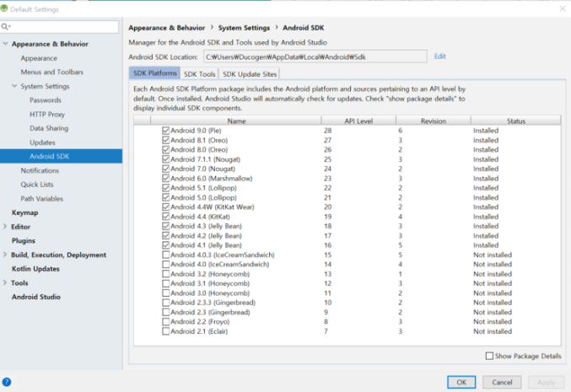The height and width of the screenshot is (392, 571).
Task: Click System Settings breadcrumb
Action: tap(244, 28)
